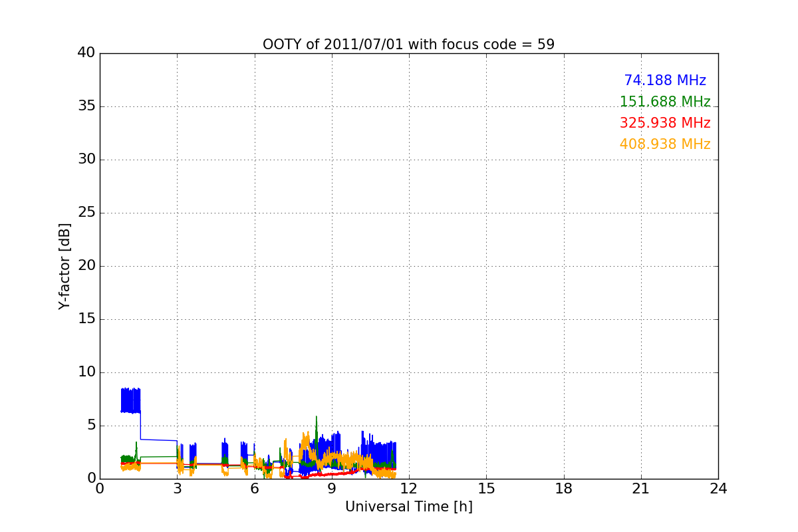The height and width of the screenshot is (532, 798).
Task: Click the y-axis tick label 40
Action: click(x=86, y=53)
